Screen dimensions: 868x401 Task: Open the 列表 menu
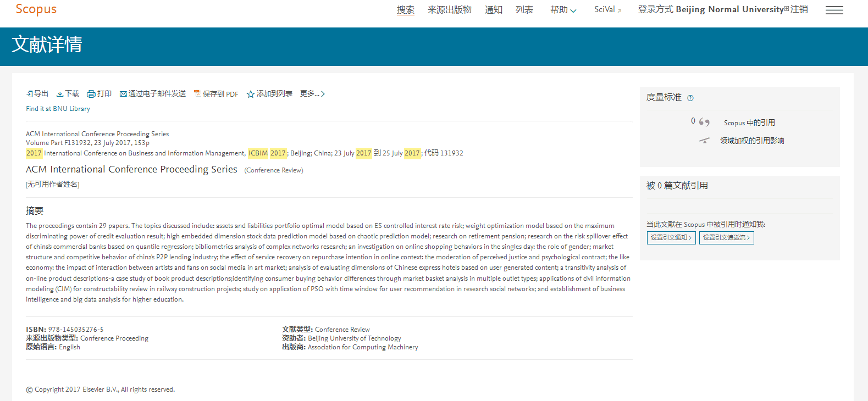coord(524,10)
